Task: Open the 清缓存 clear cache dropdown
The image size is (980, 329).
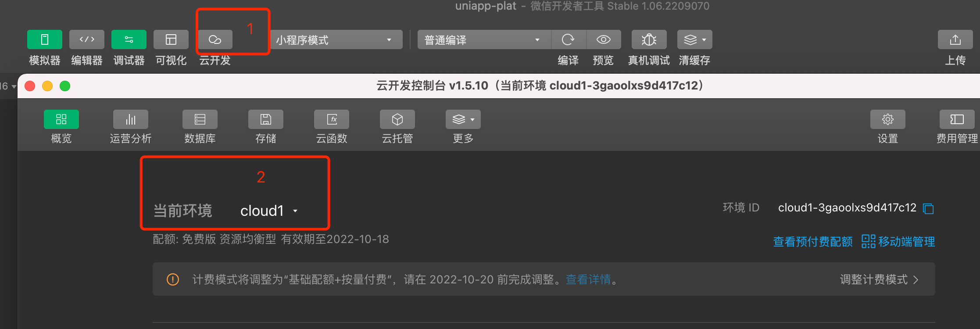Action: 695,39
